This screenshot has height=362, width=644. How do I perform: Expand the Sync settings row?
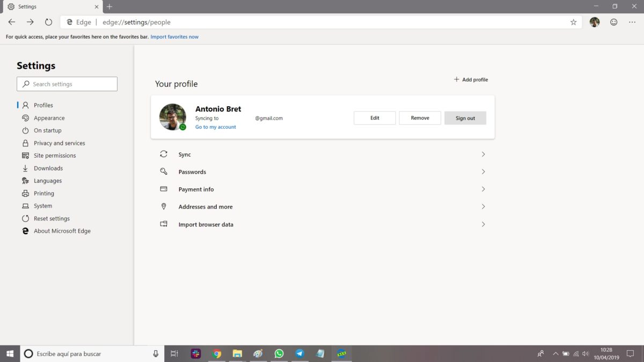(322, 154)
